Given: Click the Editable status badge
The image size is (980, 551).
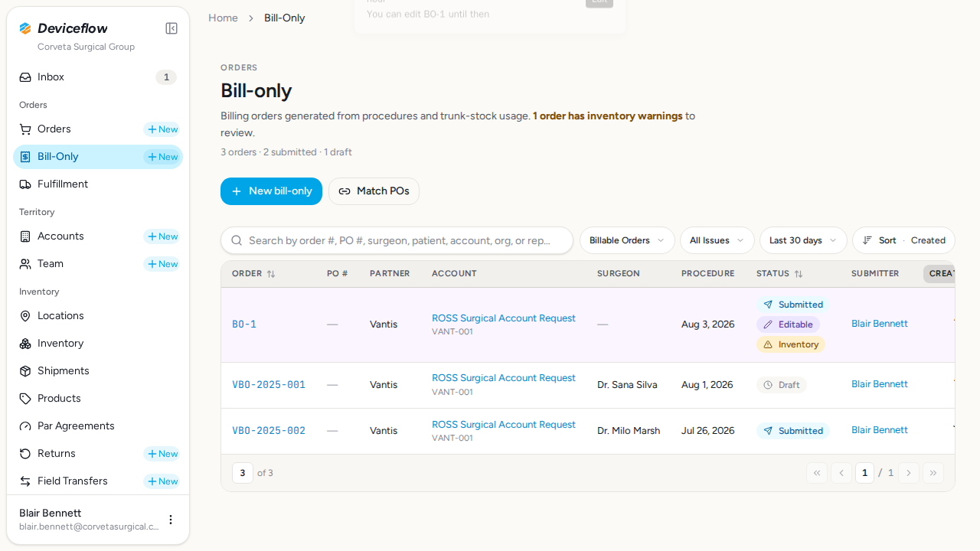Looking at the screenshot, I should point(788,324).
